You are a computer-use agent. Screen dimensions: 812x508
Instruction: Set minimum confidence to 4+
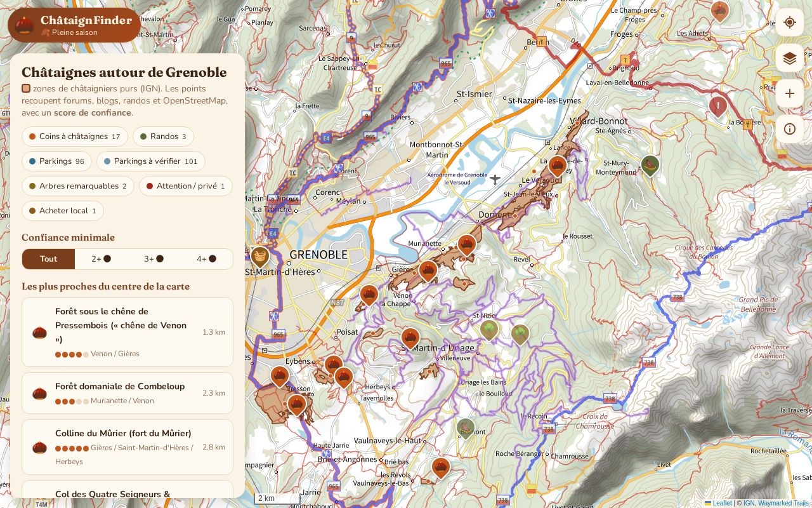pyautogui.click(x=206, y=259)
